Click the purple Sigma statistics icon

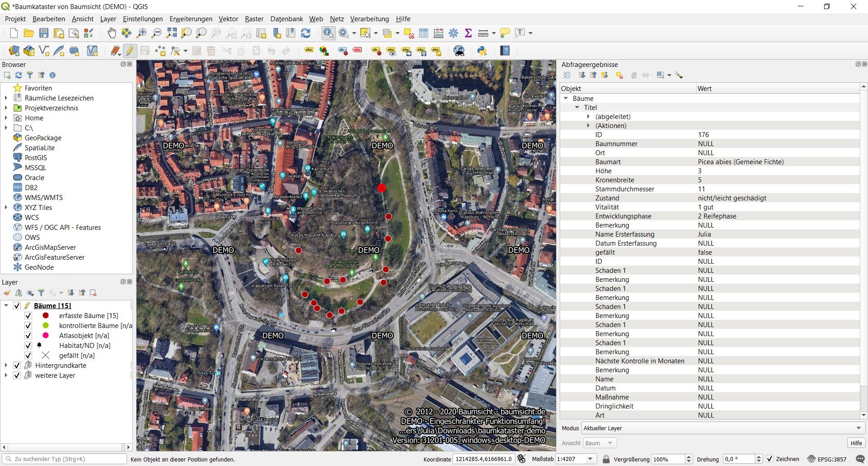pyautogui.click(x=468, y=33)
